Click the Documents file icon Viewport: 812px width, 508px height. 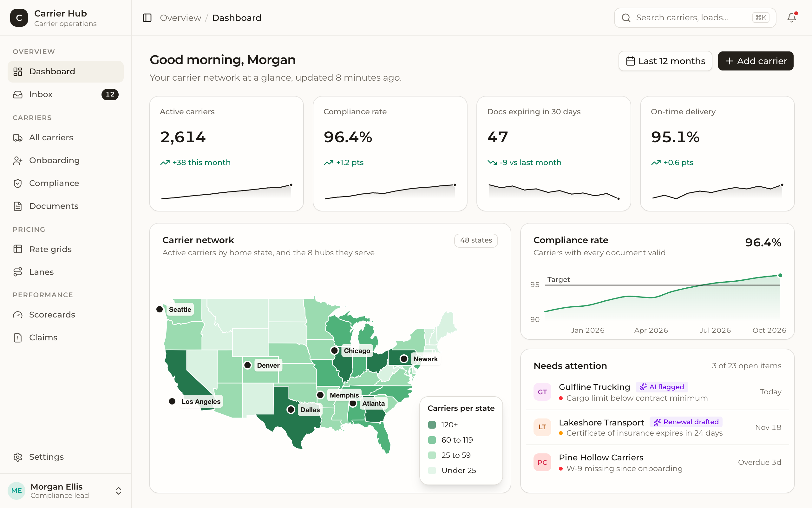[18, 206]
